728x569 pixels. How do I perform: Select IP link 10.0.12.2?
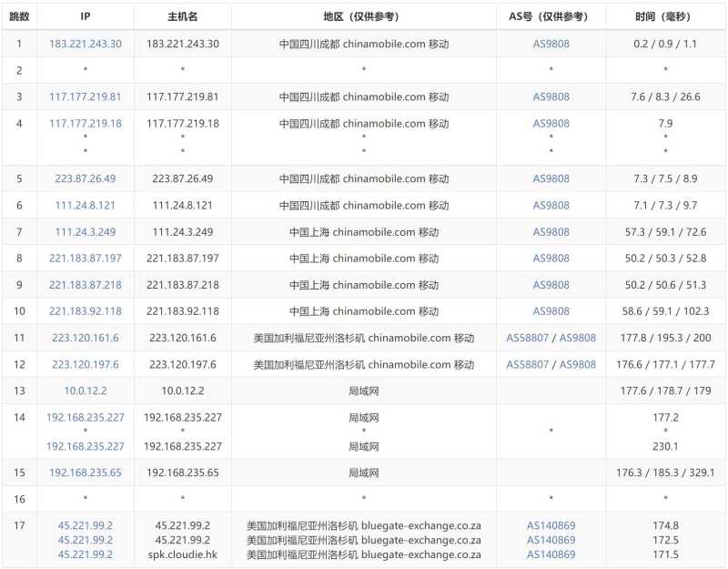85,391
